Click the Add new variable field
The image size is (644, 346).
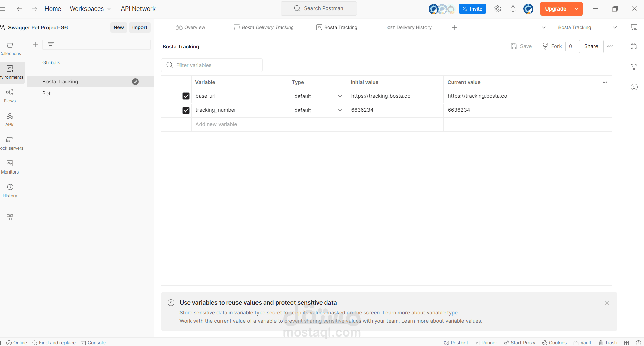coord(240,124)
